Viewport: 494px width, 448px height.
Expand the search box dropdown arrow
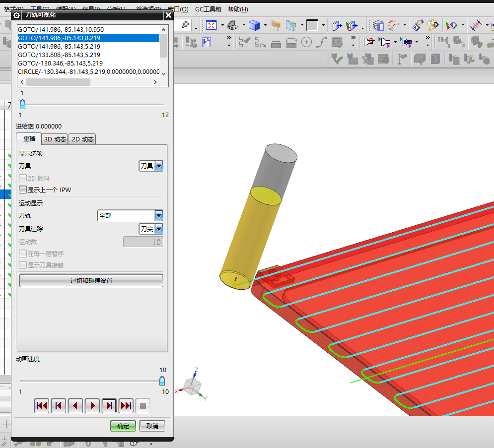[196, 28]
